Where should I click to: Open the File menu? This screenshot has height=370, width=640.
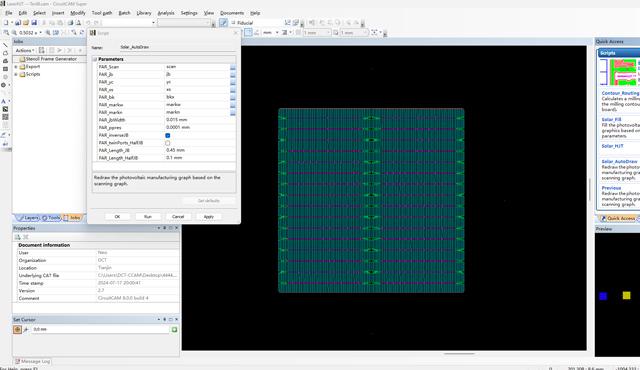(9, 13)
